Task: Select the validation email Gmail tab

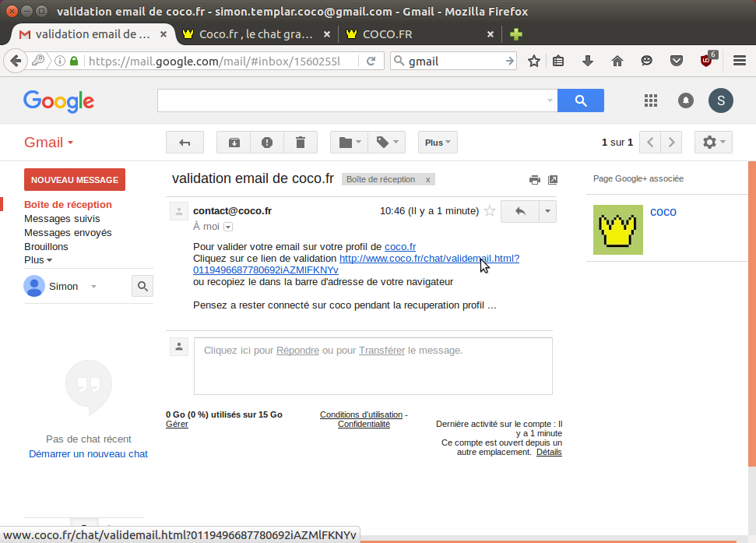Action: tap(93, 34)
